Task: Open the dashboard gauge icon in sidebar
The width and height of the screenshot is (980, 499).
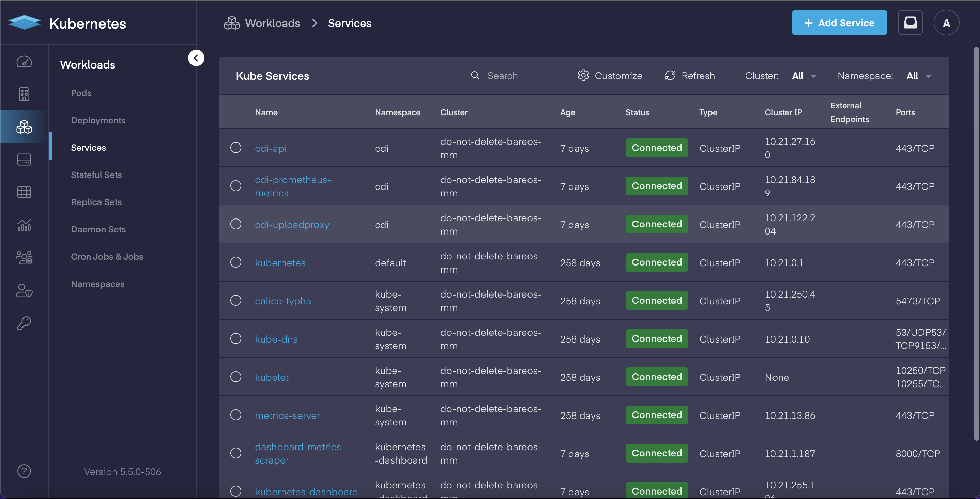Action: point(24,62)
